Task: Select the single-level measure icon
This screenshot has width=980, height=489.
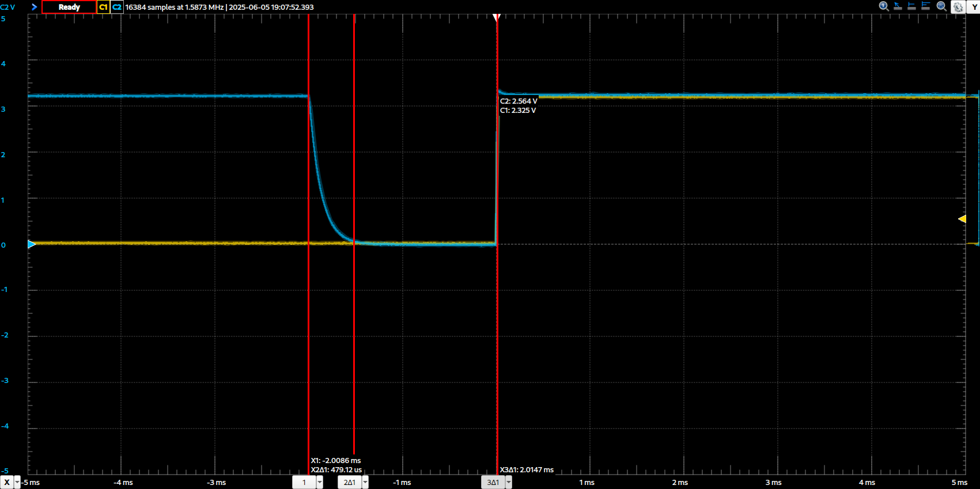Action: pyautogui.click(x=911, y=6)
